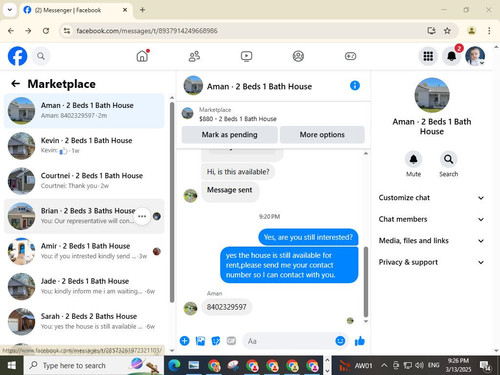Open the Jade 2 Beds 1 Bath conversation
Screen dimensions: 500x375
[x=84, y=286]
